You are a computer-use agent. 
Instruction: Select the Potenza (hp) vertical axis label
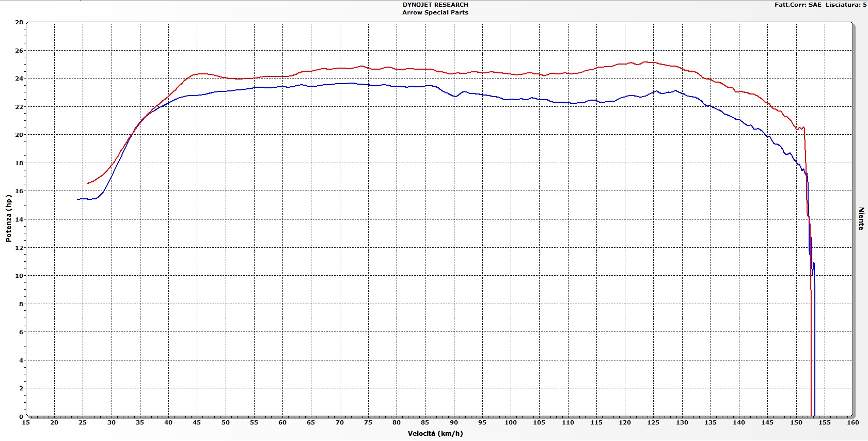coord(8,218)
